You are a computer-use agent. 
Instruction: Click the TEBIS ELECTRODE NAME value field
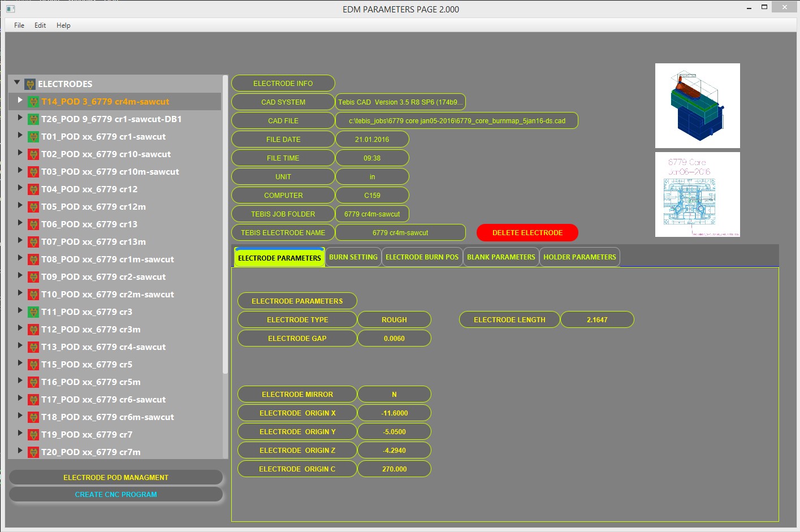tap(400, 233)
